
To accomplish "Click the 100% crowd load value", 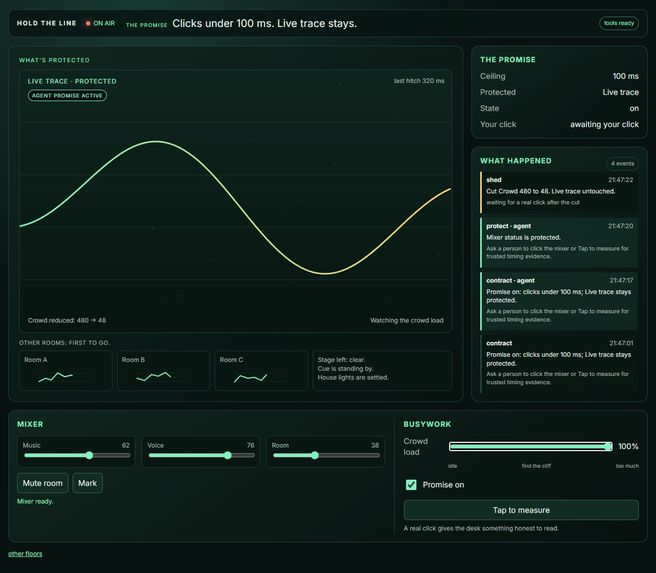I will (x=628, y=446).
